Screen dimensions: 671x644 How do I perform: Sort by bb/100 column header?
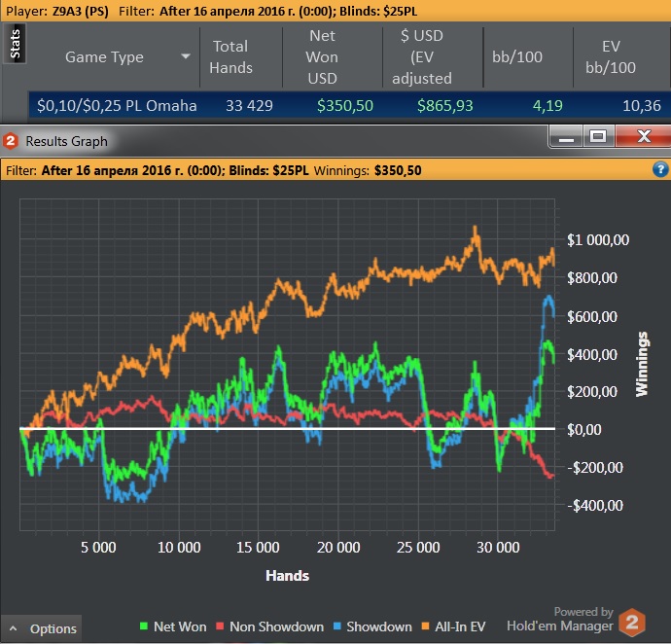tap(517, 57)
